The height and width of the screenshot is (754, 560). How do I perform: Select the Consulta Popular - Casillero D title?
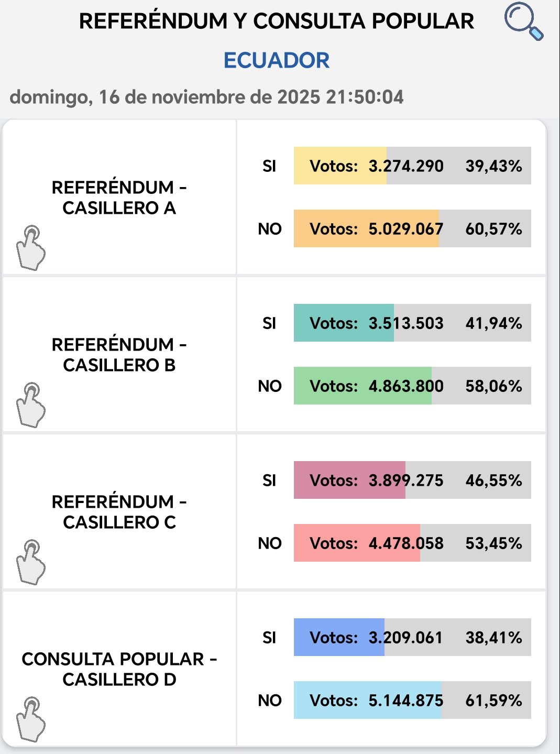(119, 669)
